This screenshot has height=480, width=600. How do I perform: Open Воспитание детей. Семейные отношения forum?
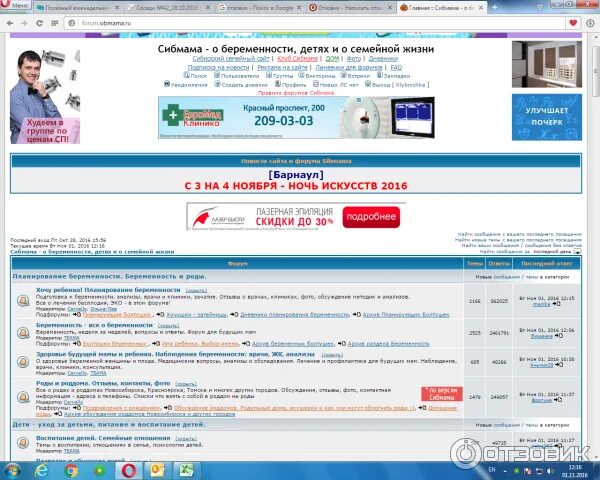click(103, 438)
